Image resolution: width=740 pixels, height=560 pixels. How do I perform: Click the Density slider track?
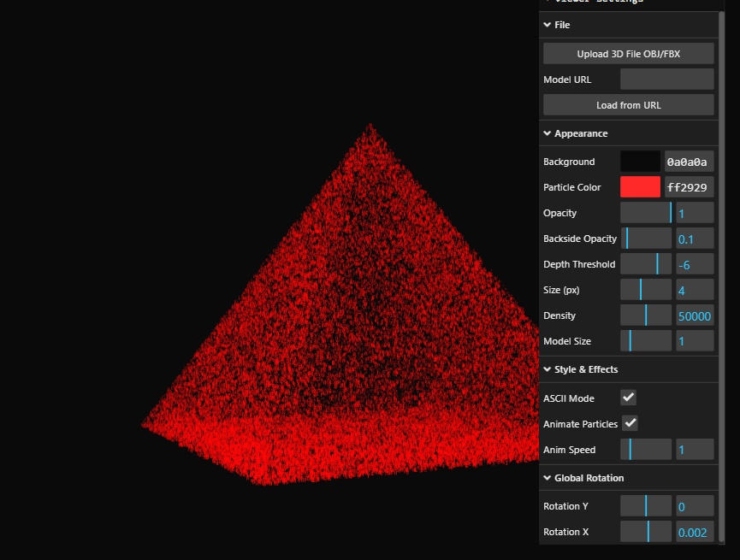point(646,315)
